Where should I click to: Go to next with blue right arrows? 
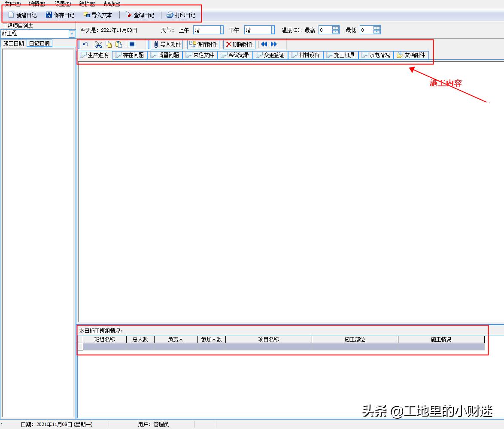(273, 44)
